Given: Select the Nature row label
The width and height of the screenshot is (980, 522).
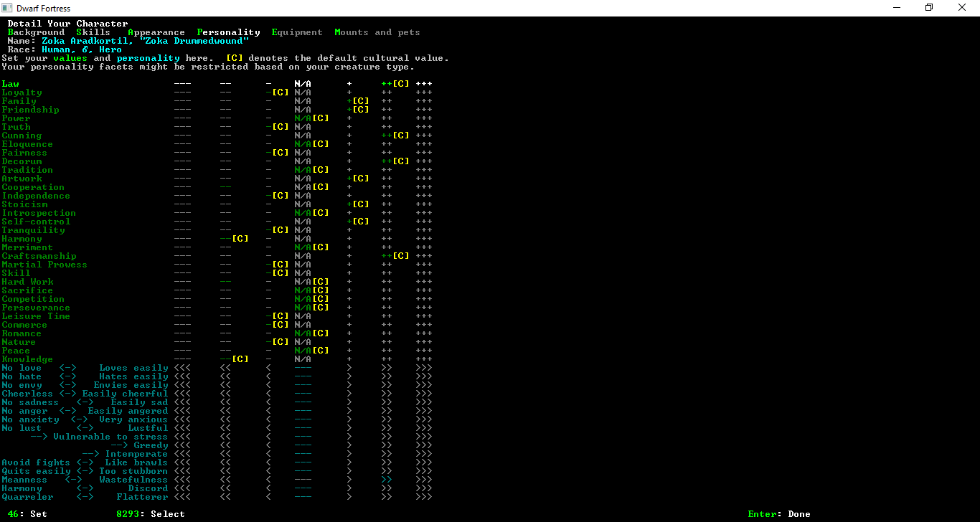Looking at the screenshot, I should (19, 342).
